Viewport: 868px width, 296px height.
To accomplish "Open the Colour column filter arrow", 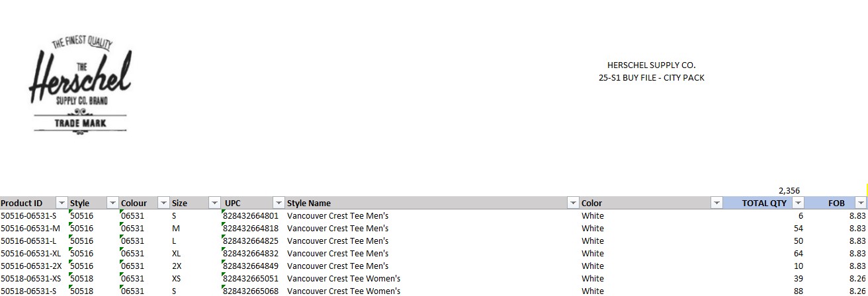I will pos(163,203).
